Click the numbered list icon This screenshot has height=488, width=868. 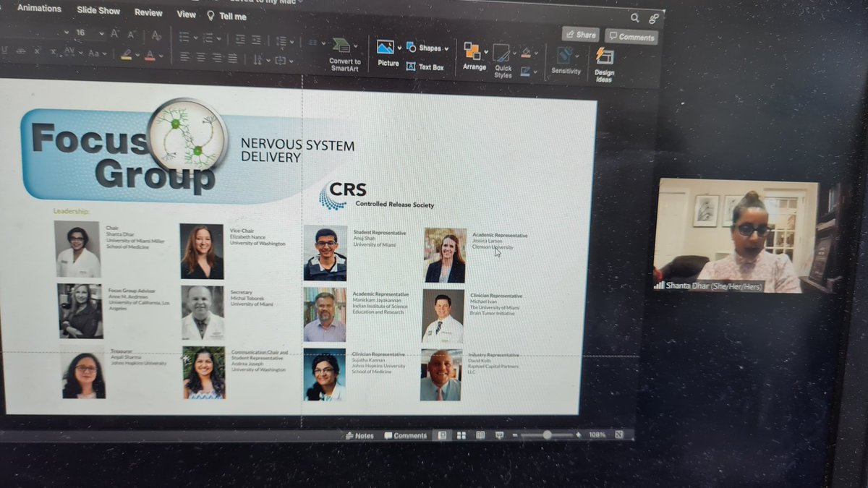tap(208, 38)
